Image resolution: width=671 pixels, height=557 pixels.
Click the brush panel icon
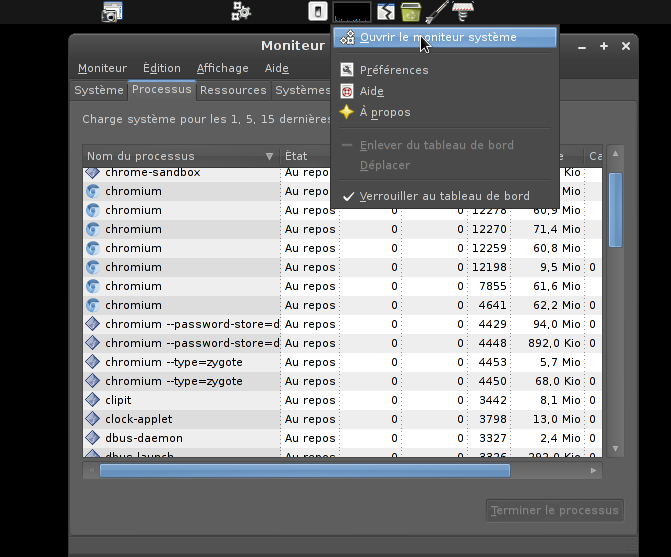pos(437,12)
